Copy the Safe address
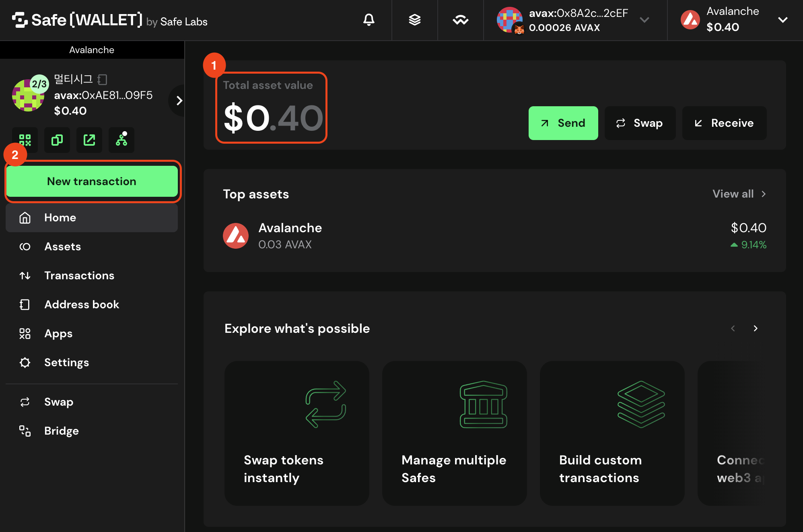Viewport: 803px width, 532px height. 57,140
